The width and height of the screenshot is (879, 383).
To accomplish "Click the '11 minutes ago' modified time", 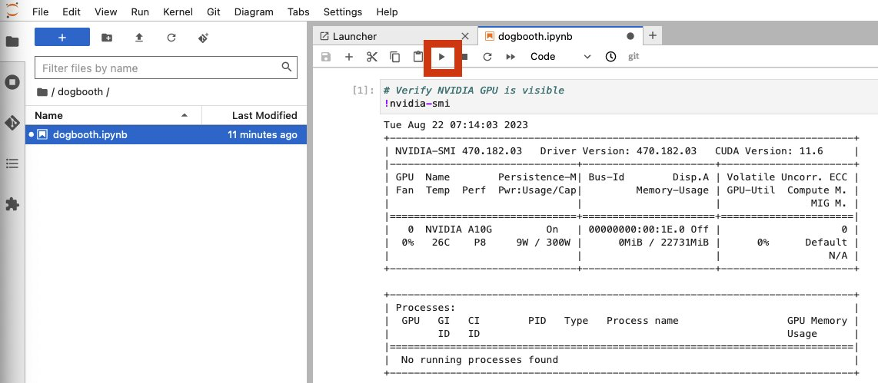I will (262, 135).
